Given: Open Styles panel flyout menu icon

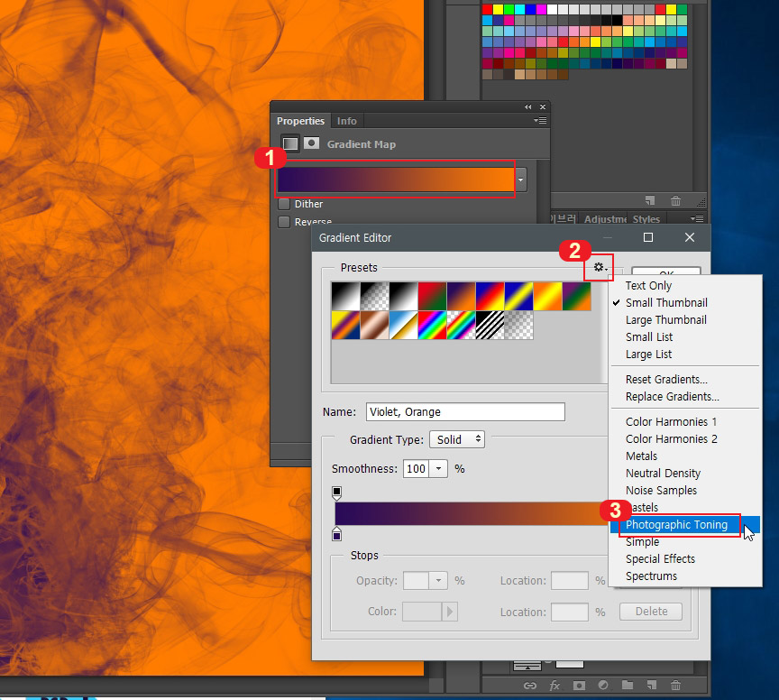Looking at the screenshot, I should [x=697, y=218].
